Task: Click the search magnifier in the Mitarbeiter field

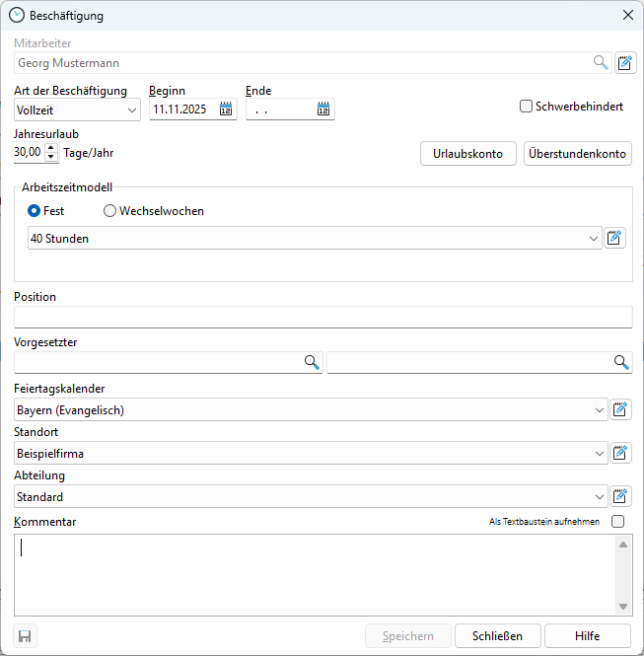Action: click(x=600, y=63)
